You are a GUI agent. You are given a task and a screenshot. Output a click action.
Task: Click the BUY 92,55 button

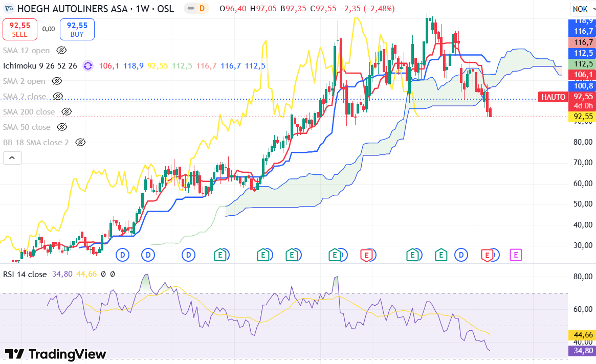pyautogui.click(x=77, y=29)
